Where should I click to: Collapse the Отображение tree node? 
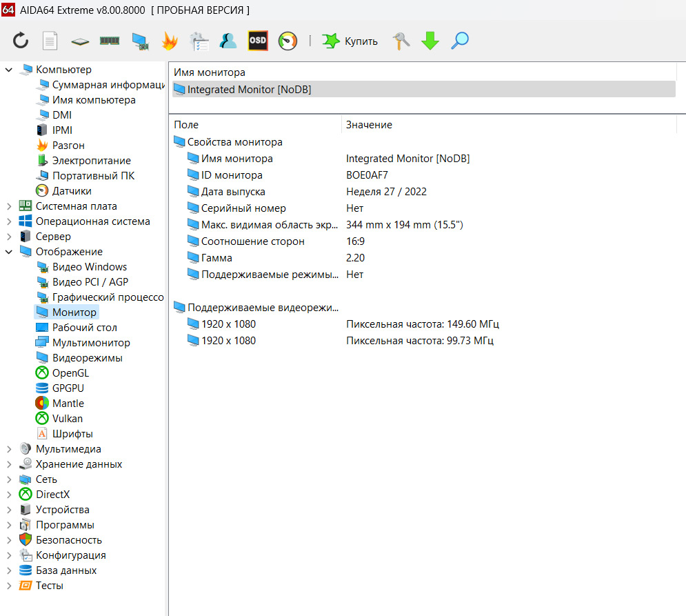tap(9, 252)
